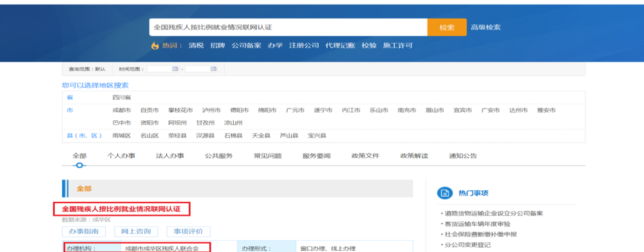Select district 雨城区
The image size is (644, 252).
tap(122, 136)
